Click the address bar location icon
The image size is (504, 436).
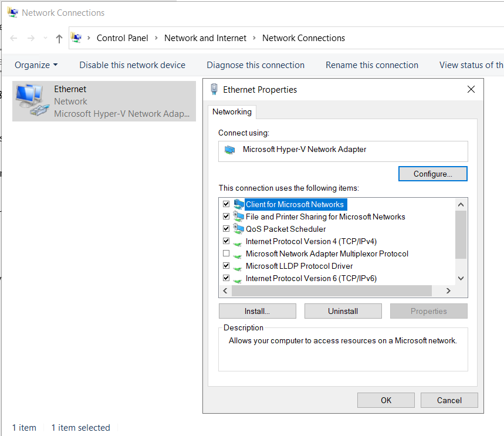pos(76,38)
